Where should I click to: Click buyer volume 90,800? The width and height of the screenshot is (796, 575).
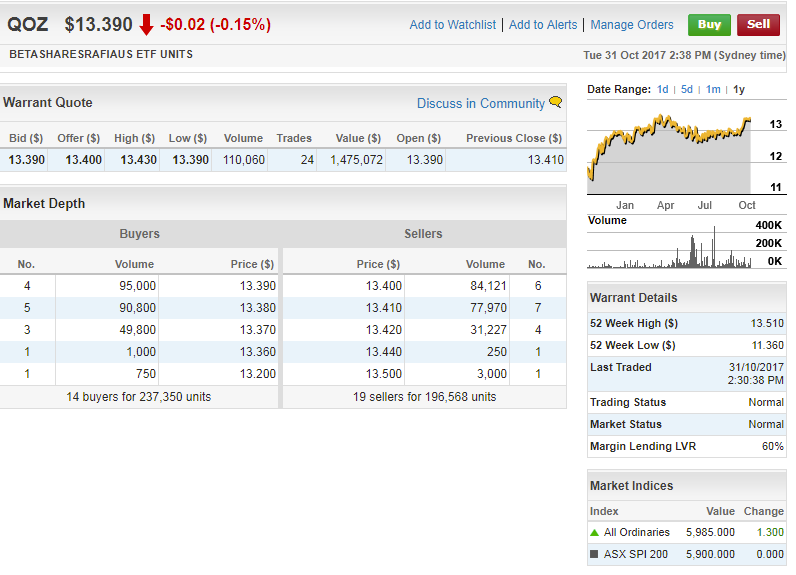pyautogui.click(x=138, y=308)
